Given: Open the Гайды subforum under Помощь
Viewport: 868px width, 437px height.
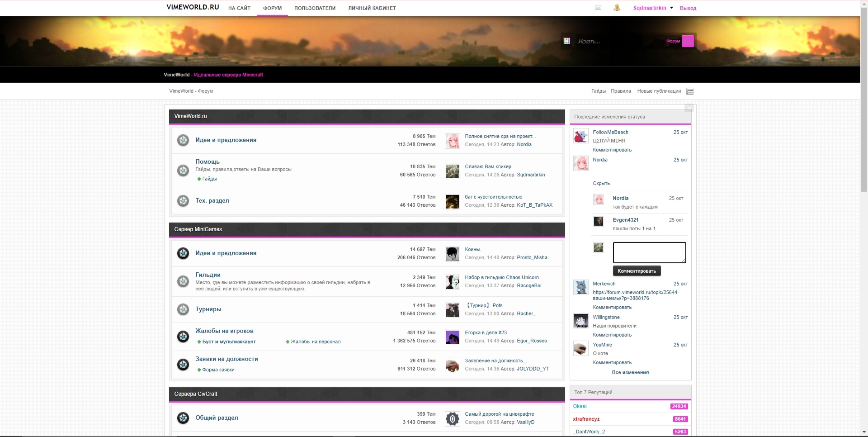Looking at the screenshot, I should pos(209,179).
